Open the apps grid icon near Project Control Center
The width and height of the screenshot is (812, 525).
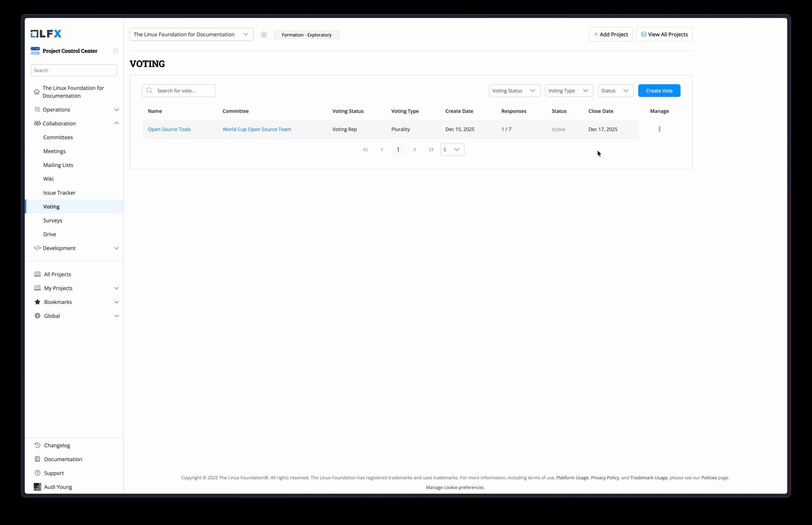coord(115,51)
